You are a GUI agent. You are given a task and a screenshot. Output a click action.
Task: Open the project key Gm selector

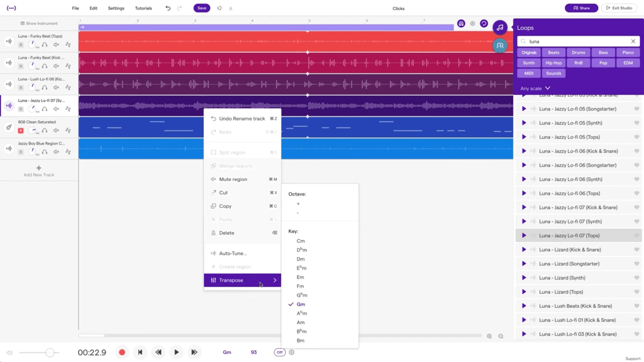point(227,352)
